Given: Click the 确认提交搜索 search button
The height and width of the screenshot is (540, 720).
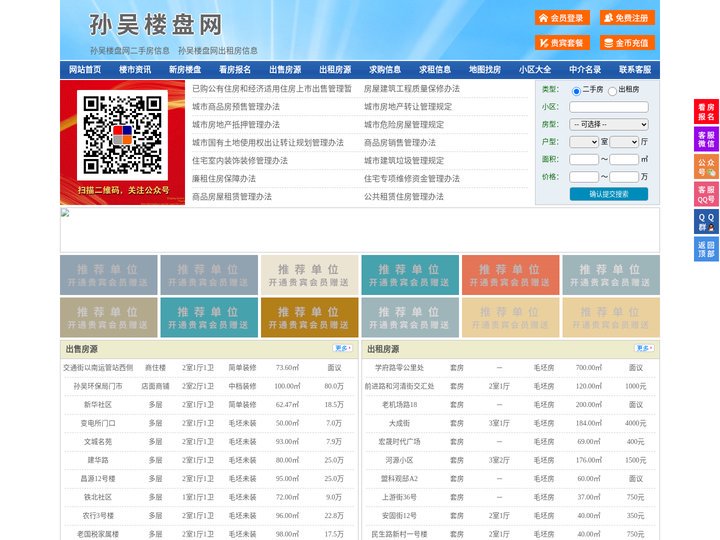Looking at the screenshot, I should pos(609,194).
